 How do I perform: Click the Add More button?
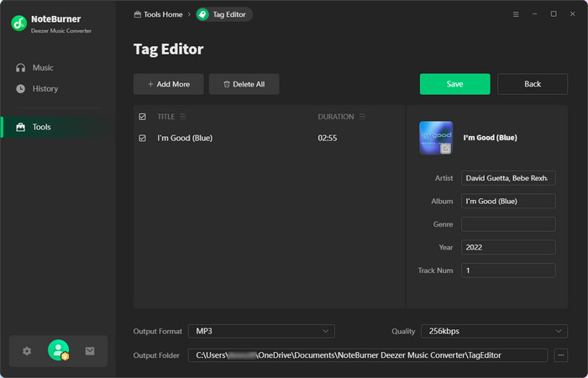pyautogui.click(x=169, y=84)
